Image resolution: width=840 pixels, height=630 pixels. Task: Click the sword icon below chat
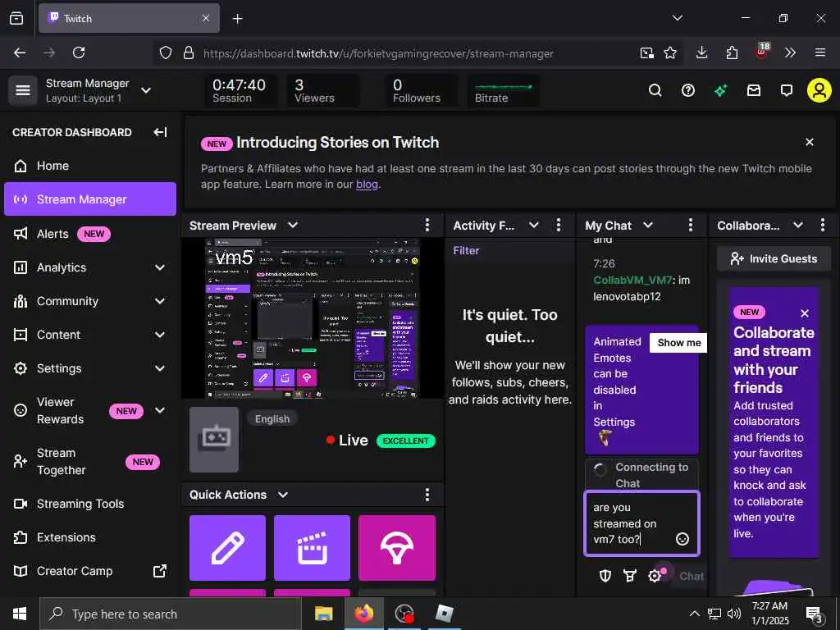tap(629, 576)
